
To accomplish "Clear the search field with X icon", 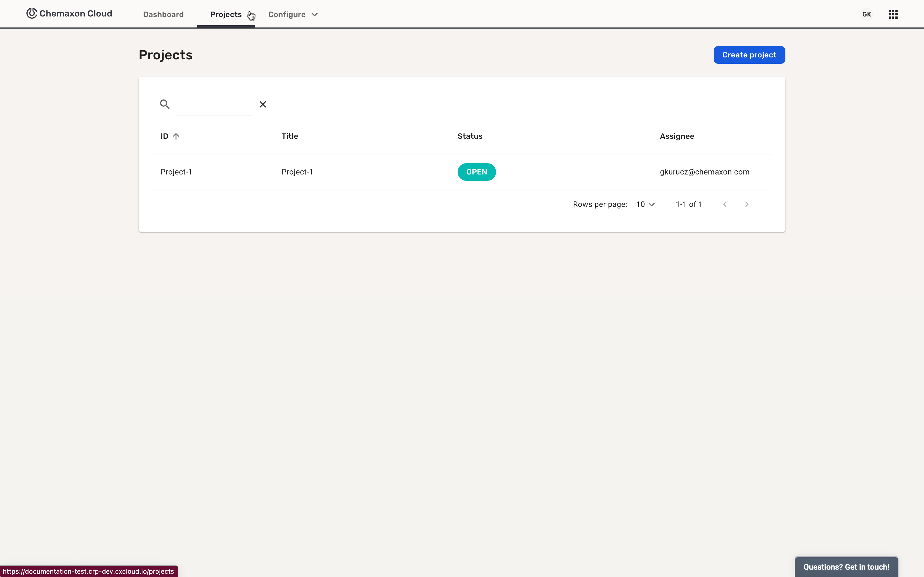I will 263,104.
